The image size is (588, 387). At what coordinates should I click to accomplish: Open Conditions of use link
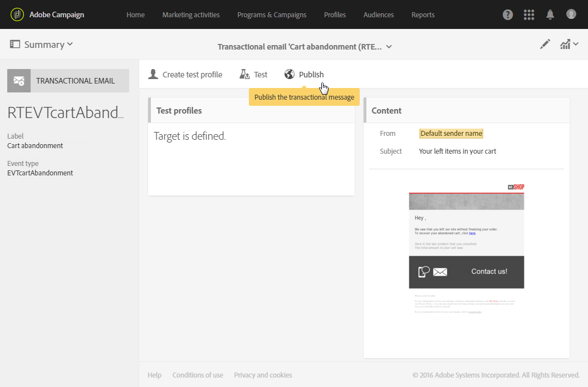[x=198, y=375]
